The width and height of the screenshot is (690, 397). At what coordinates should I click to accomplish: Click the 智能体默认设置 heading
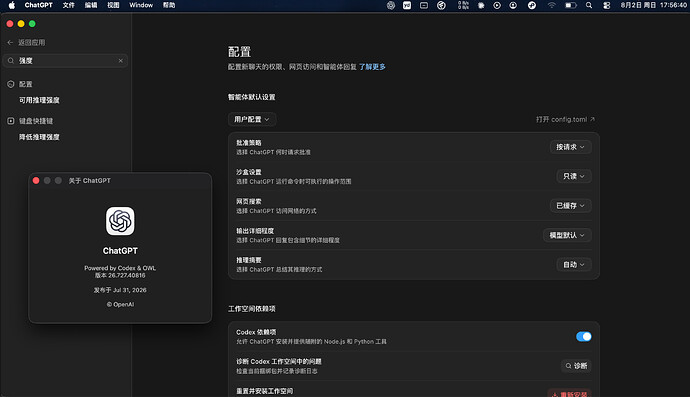coord(251,97)
